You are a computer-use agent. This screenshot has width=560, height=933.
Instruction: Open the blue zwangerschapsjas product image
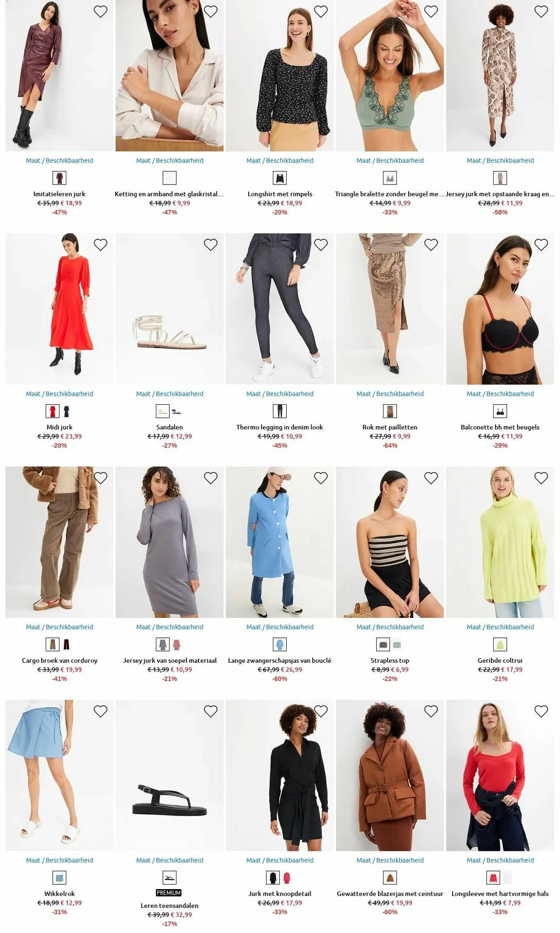click(280, 542)
